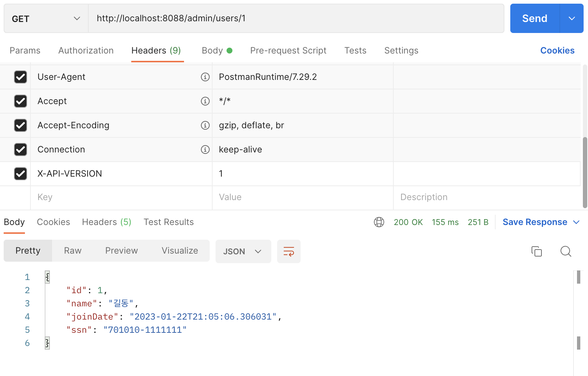This screenshot has width=588, height=376.
Task: Switch response view to Visualize
Action: tap(180, 251)
